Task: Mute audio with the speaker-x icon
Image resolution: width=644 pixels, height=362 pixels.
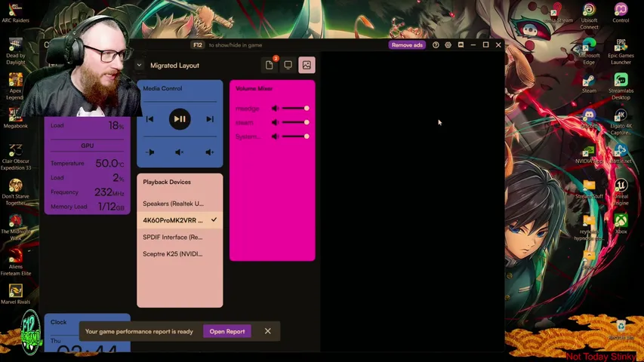Action: tap(180, 152)
